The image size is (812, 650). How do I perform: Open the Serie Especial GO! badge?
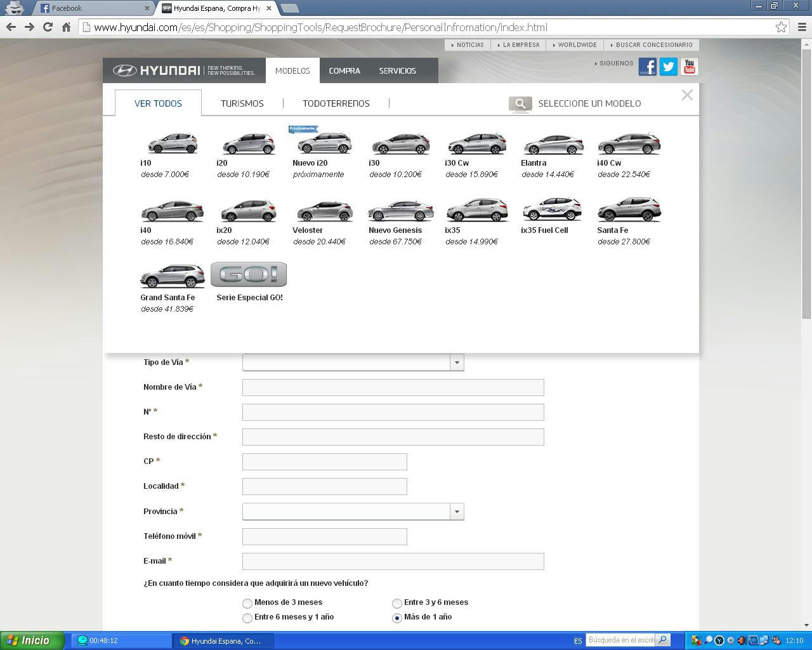click(x=249, y=274)
